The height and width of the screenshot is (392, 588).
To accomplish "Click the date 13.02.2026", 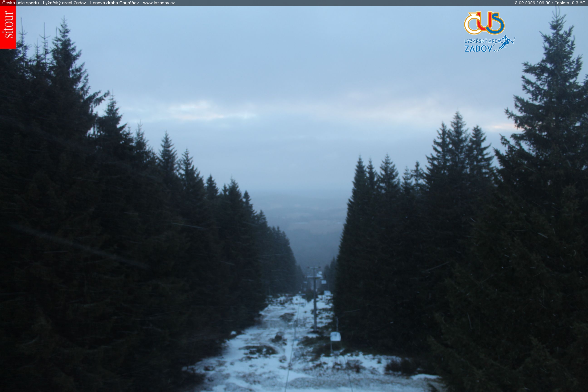I will click(524, 3).
